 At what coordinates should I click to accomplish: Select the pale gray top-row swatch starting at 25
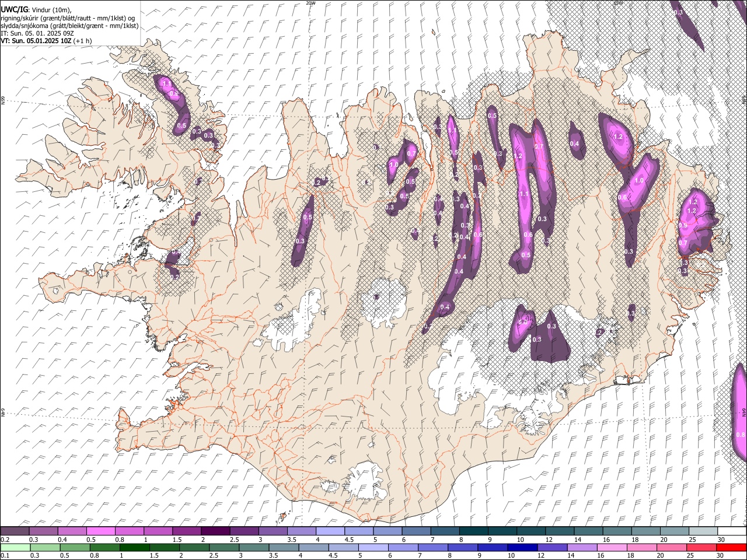tap(703, 531)
